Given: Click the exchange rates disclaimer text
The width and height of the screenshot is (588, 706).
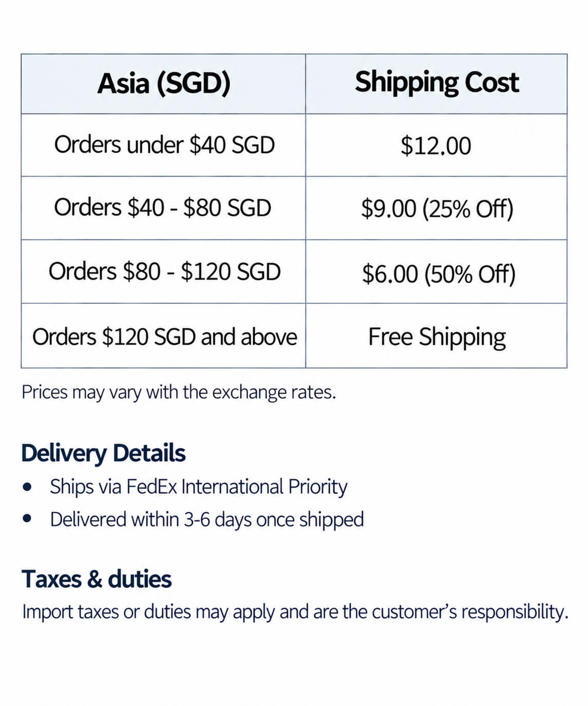Looking at the screenshot, I should [179, 393].
